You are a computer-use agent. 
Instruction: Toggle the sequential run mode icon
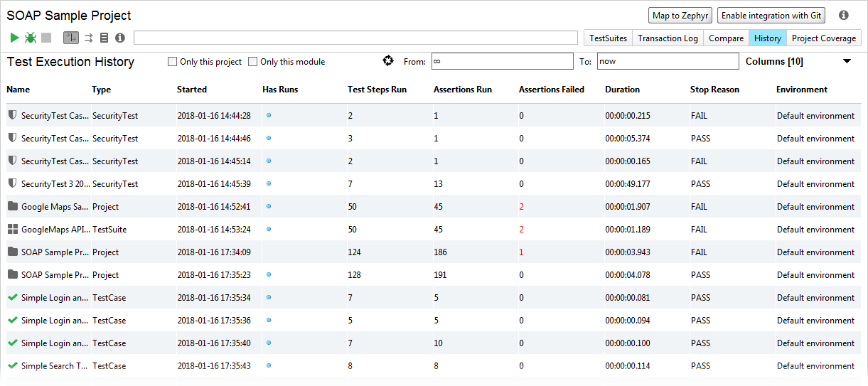click(x=71, y=38)
